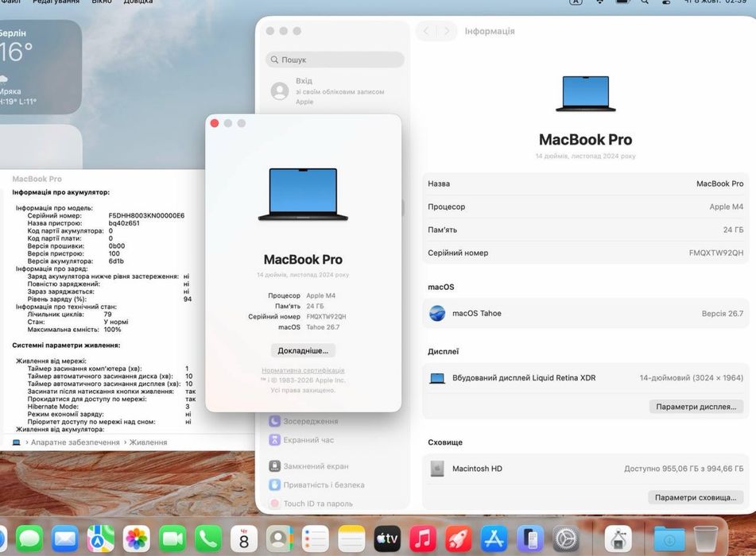Screen dimensions: 756x556
Task: Launch Apple TV from the dock
Action: 387,539
